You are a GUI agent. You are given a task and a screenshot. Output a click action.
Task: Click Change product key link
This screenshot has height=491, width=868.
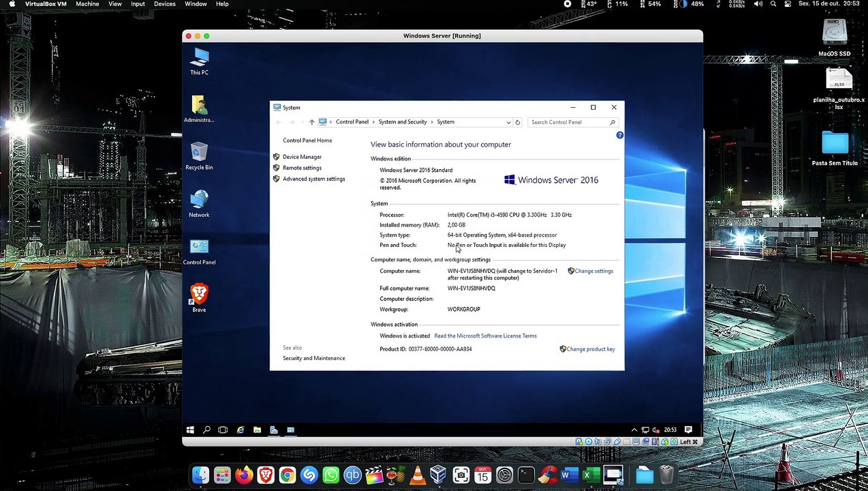(590, 349)
